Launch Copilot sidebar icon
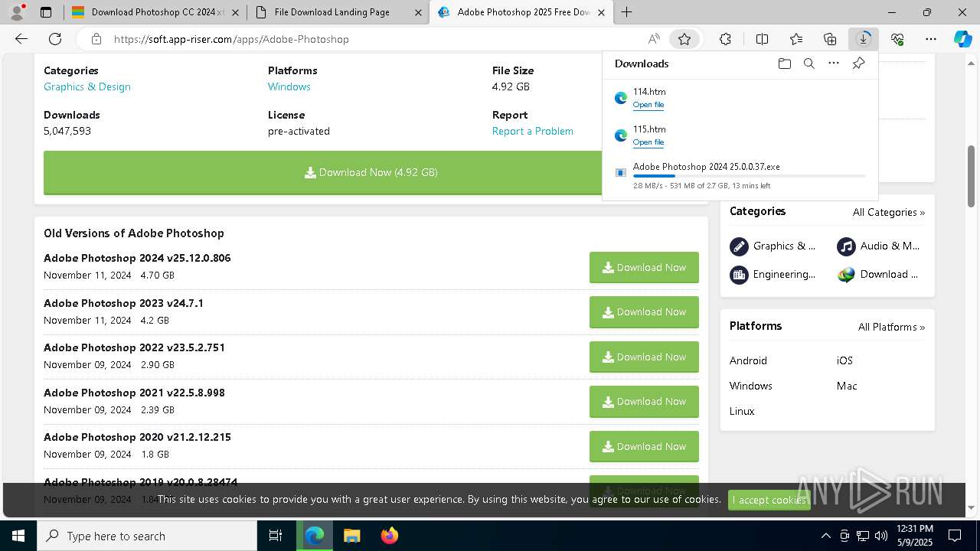 [962, 39]
